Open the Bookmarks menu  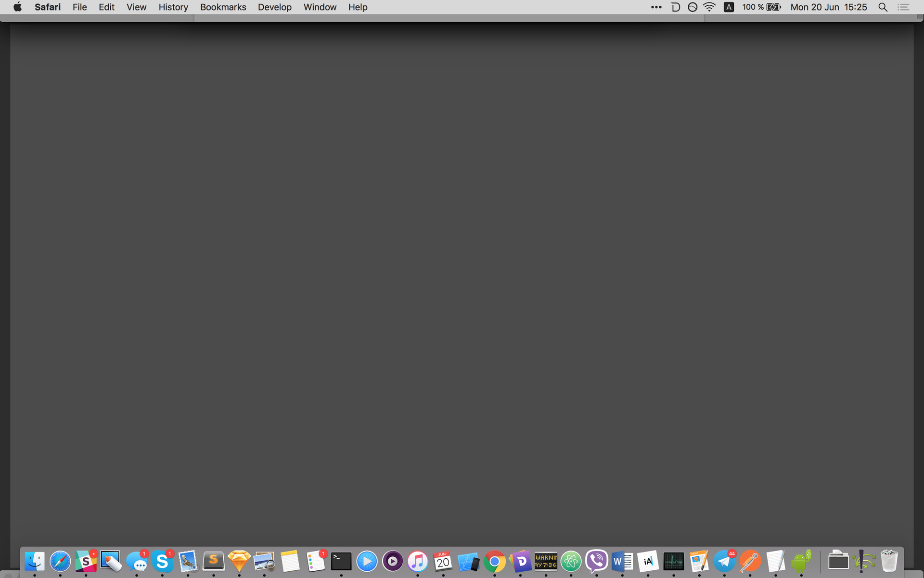point(223,7)
